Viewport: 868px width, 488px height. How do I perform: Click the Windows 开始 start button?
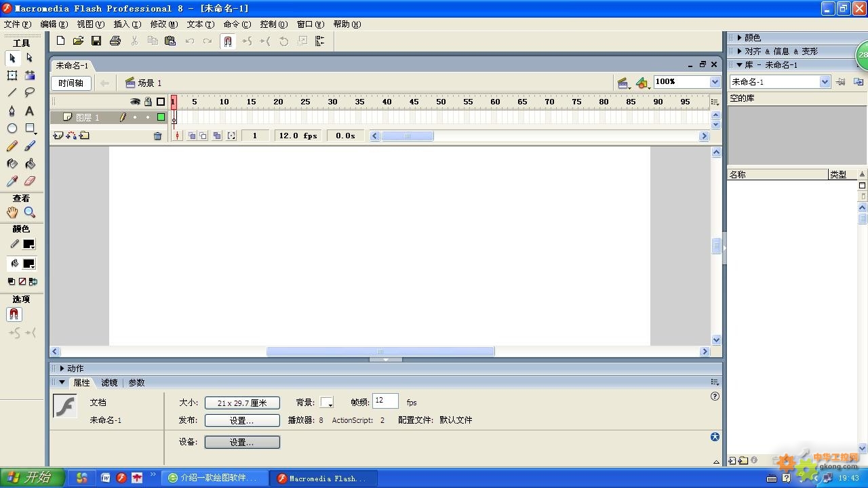coord(33,478)
